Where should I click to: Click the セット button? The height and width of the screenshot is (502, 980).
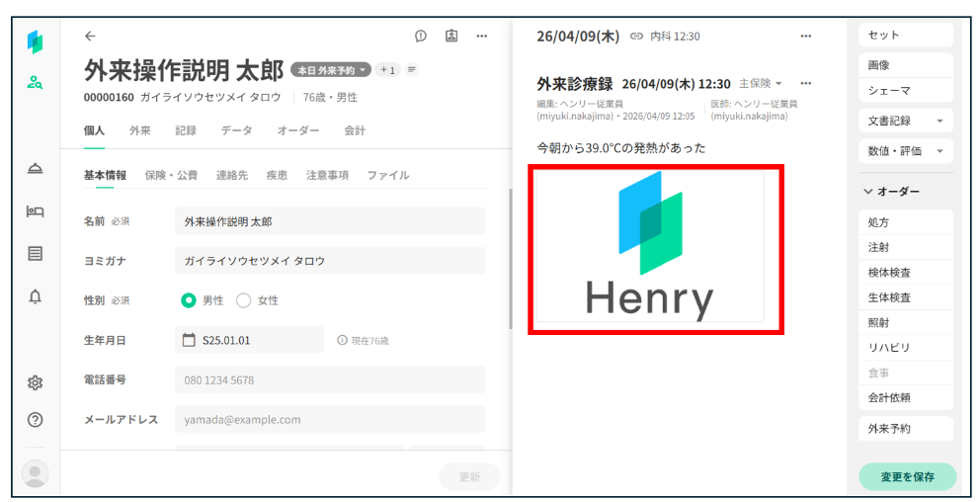point(906,35)
